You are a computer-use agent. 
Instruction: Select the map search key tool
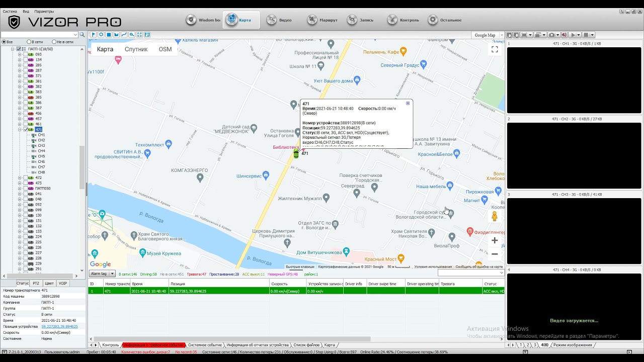pyautogui.click(x=132, y=35)
